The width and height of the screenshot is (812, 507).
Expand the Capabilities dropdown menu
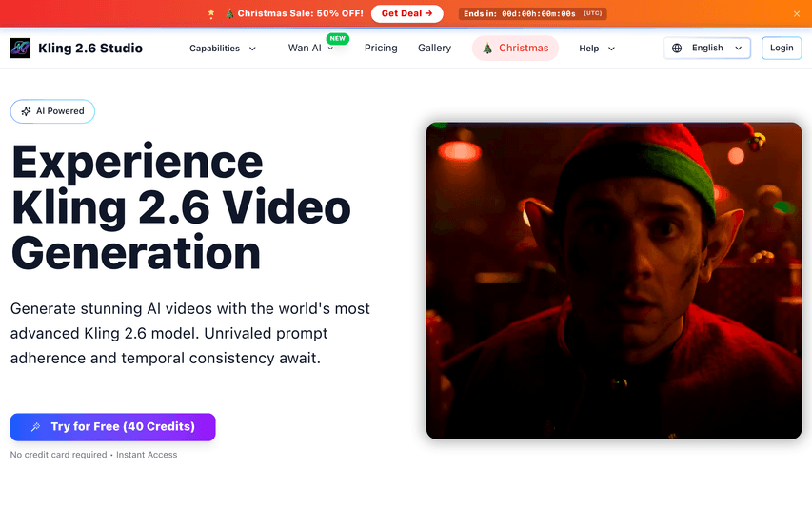tap(252, 49)
